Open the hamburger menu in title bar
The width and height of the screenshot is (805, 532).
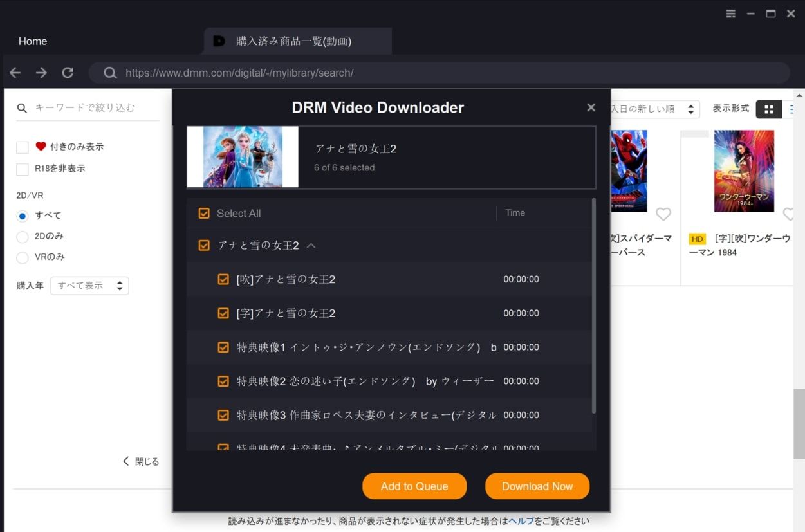click(730, 14)
